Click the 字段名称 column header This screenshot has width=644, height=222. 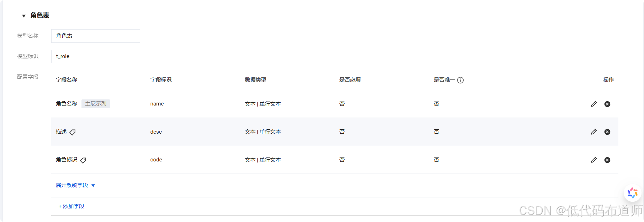(x=67, y=80)
